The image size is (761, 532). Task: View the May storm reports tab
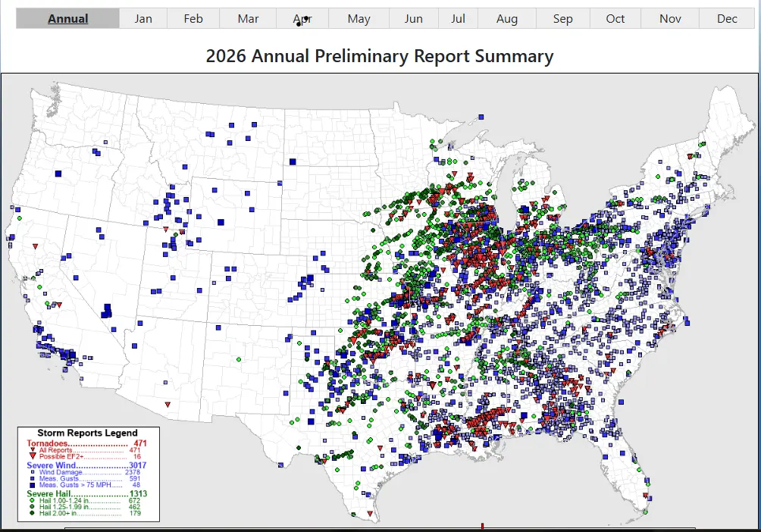[359, 18]
